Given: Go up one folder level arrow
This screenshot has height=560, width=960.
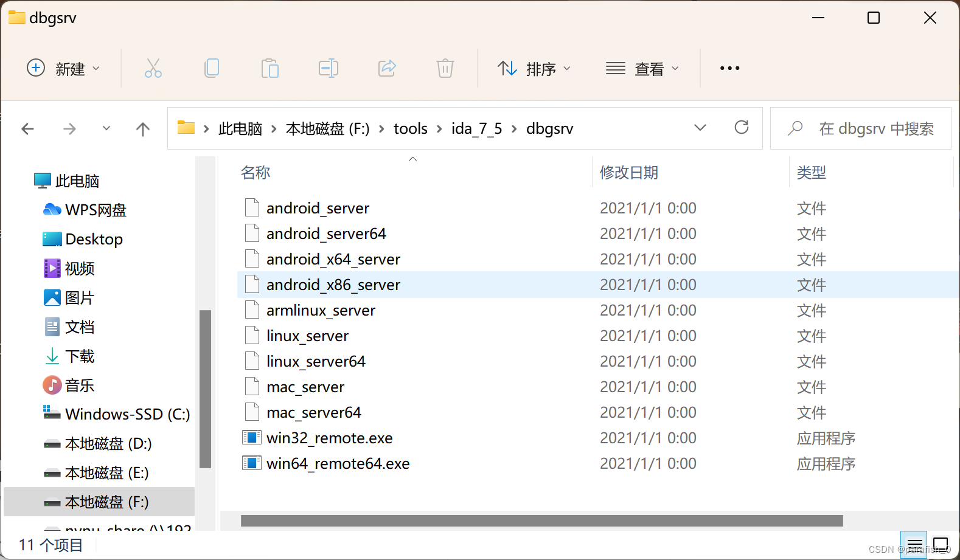Looking at the screenshot, I should pos(143,129).
